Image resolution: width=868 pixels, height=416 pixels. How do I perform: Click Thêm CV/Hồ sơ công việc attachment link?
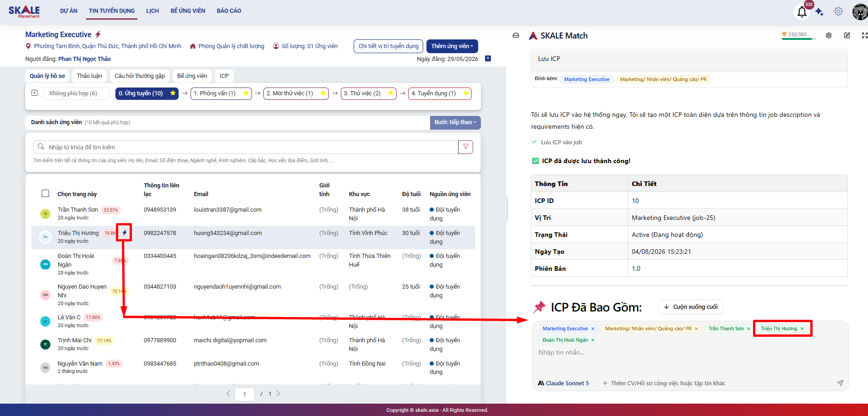(664, 383)
